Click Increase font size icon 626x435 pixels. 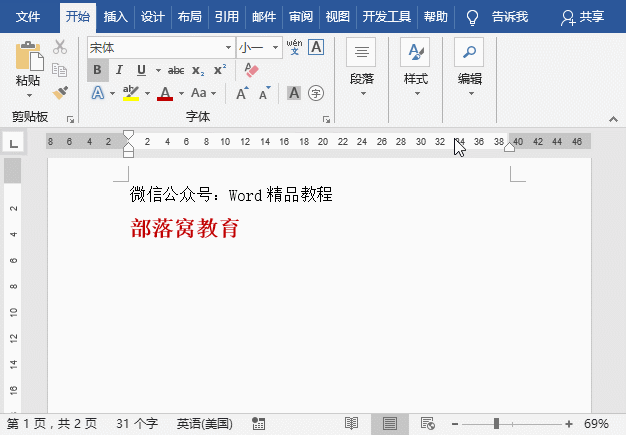click(x=242, y=93)
